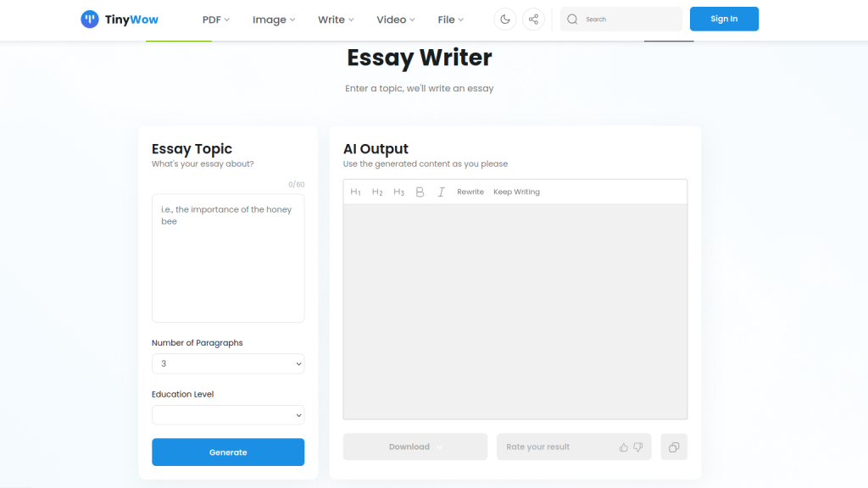Open the Image menu

274,20
